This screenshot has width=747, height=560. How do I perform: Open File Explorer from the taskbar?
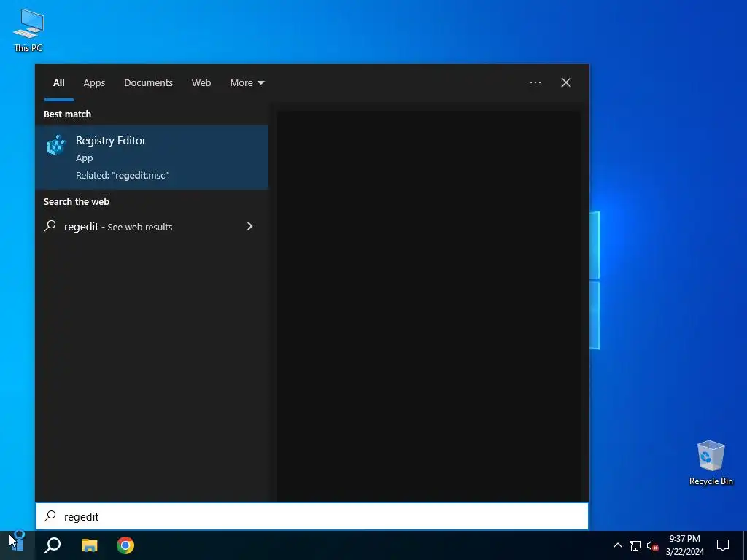coord(89,545)
